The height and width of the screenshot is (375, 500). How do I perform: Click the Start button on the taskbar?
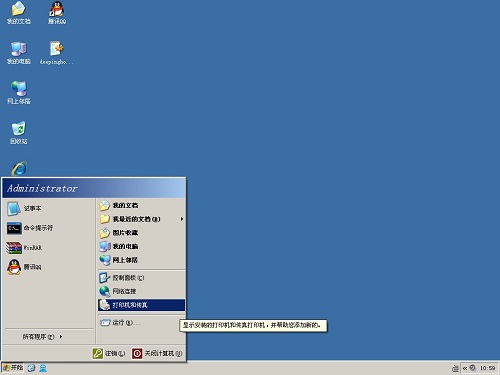point(13,368)
